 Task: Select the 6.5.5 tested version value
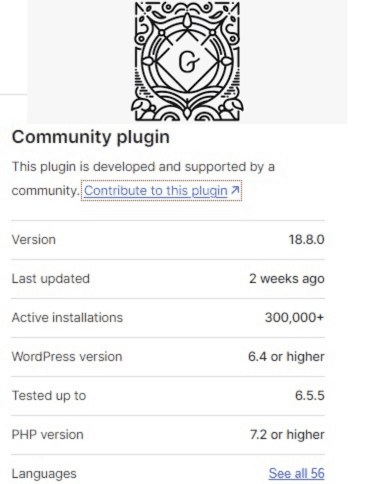(310, 396)
